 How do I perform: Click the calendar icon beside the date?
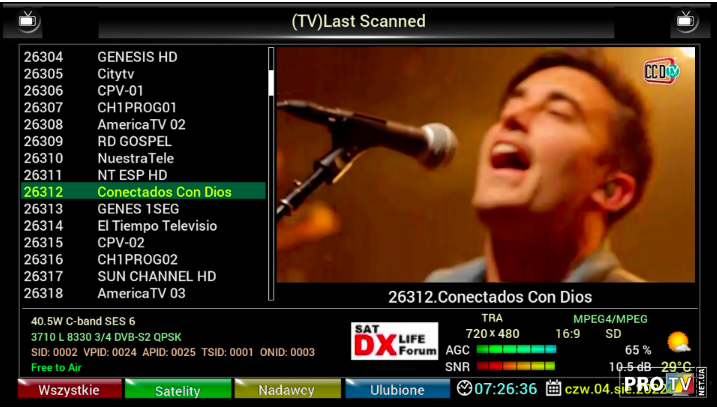coord(553,389)
